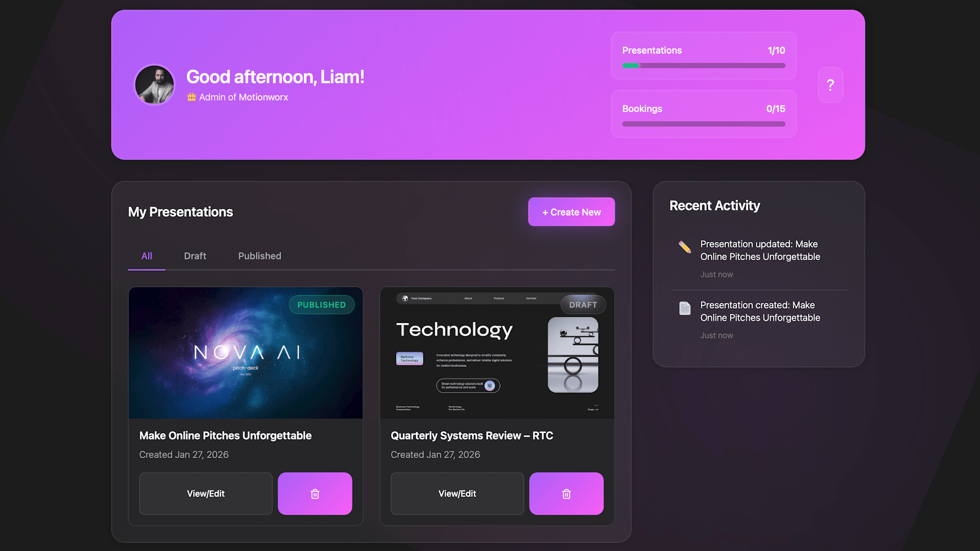The width and height of the screenshot is (980, 551).
Task: Click the DRAFT badge on Technology deck
Action: (583, 305)
